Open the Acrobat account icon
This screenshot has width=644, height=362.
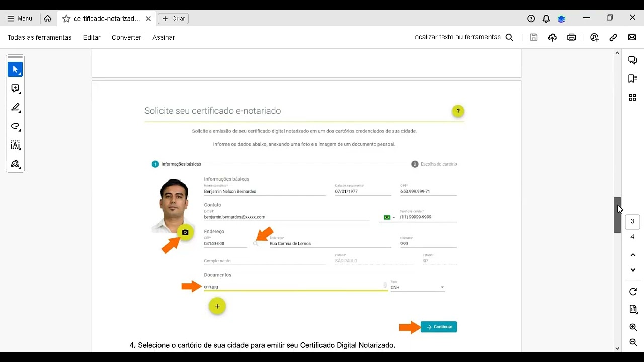click(x=561, y=19)
